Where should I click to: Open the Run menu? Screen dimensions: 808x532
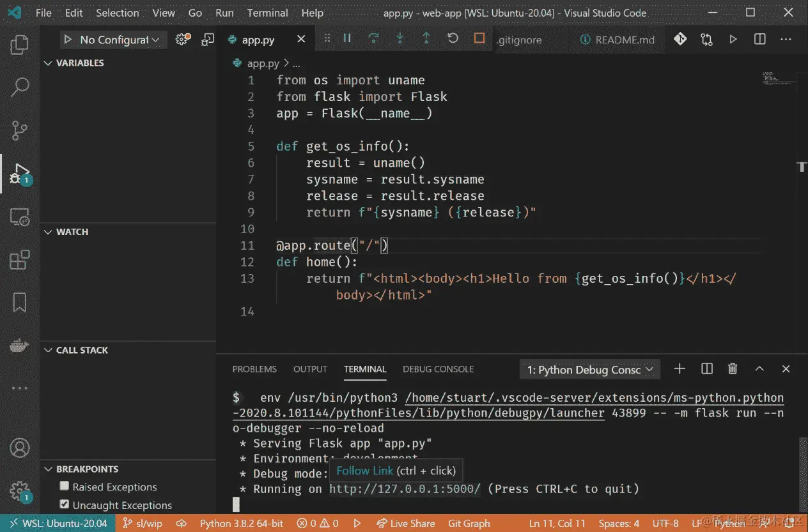click(x=224, y=13)
